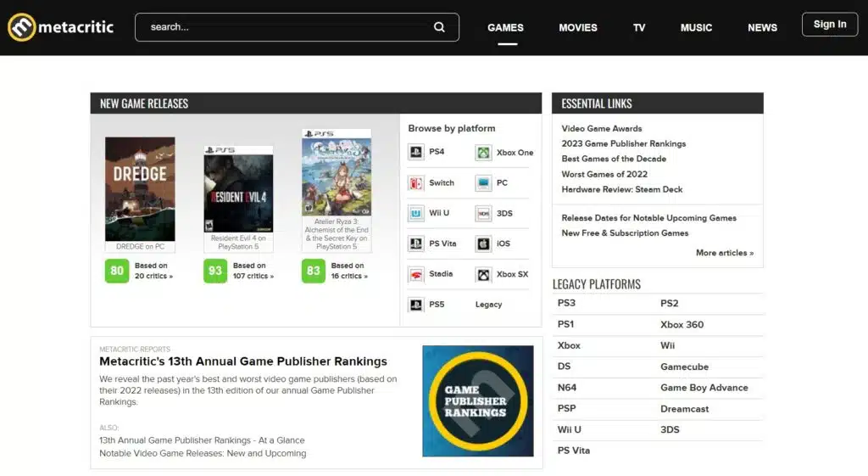The height and width of the screenshot is (476, 868).
Task: Open the DREDGE cover thumbnail
Action: tap(140, 189)
